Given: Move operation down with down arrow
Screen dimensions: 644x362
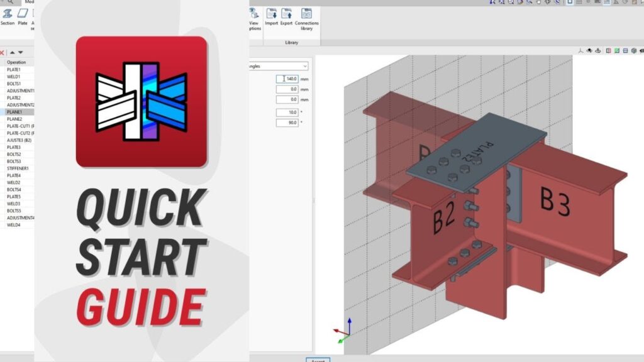Looking at the screenshot, I should point(20,53).
